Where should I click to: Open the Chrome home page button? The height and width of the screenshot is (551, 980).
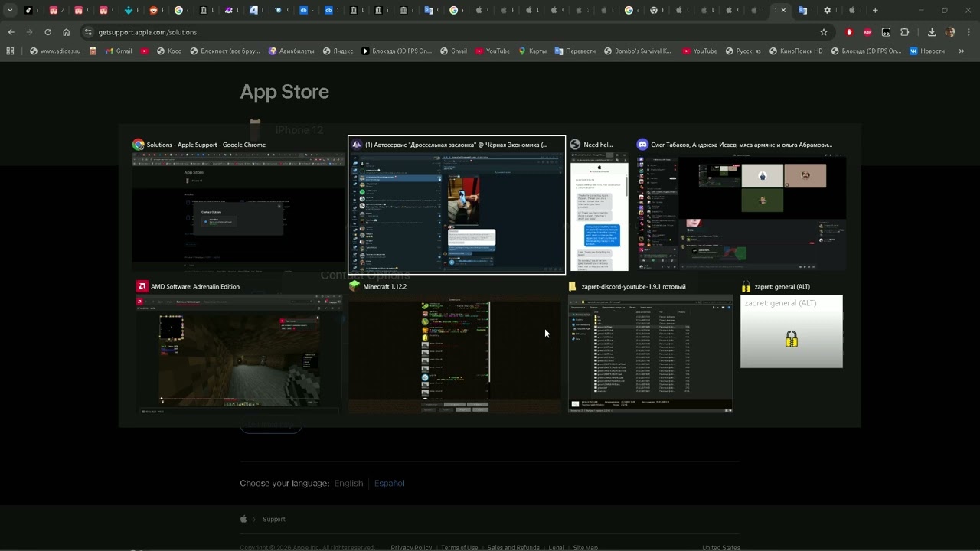67,32
